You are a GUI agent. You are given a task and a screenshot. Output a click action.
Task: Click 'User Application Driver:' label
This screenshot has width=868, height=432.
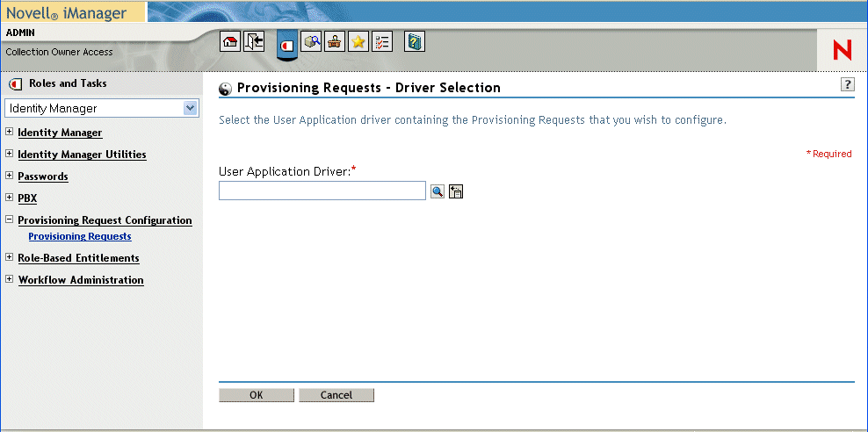pos(287,171)
